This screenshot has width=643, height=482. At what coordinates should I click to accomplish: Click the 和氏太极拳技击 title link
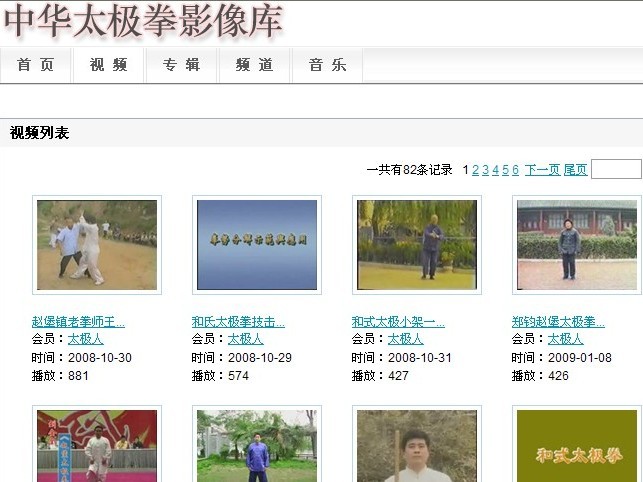[x=238, y=322]
